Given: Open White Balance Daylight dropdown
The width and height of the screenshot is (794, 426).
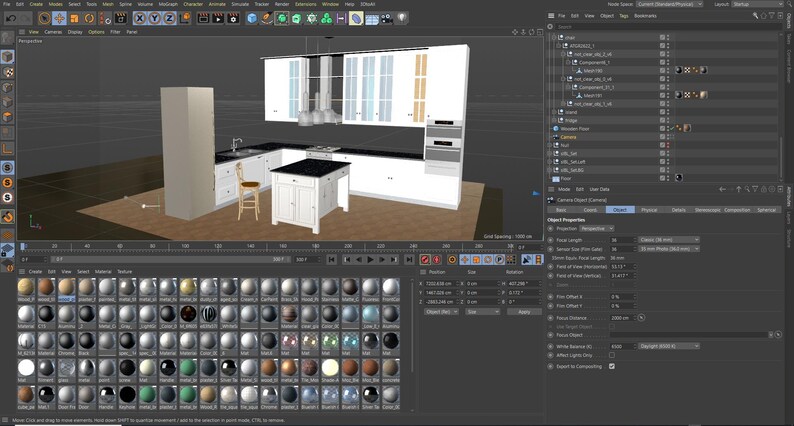Looking at the screenshot, I should coord(668,346).
